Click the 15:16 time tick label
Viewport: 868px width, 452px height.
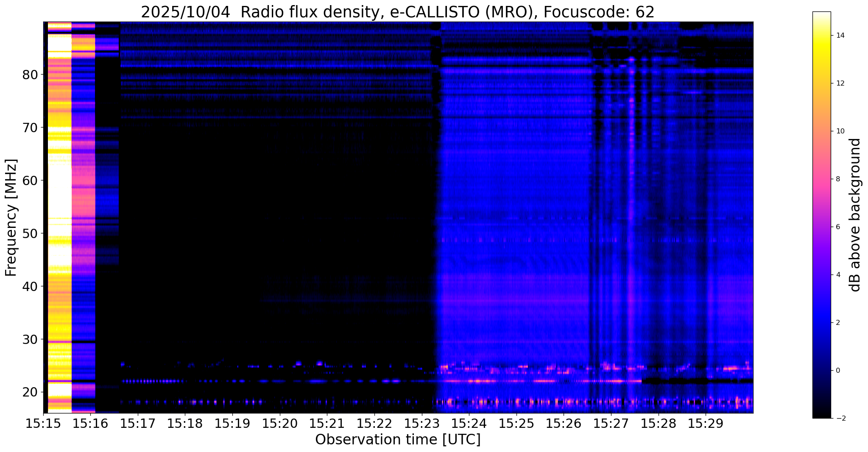pyautogui.click(x=90, y=423)
